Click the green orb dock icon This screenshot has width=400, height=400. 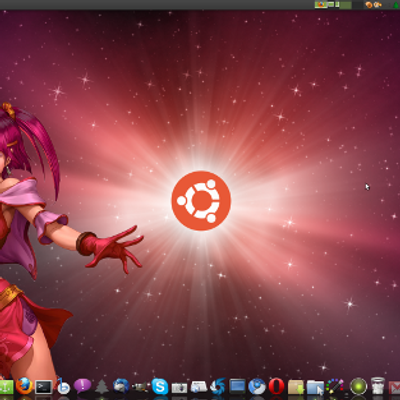358,387
